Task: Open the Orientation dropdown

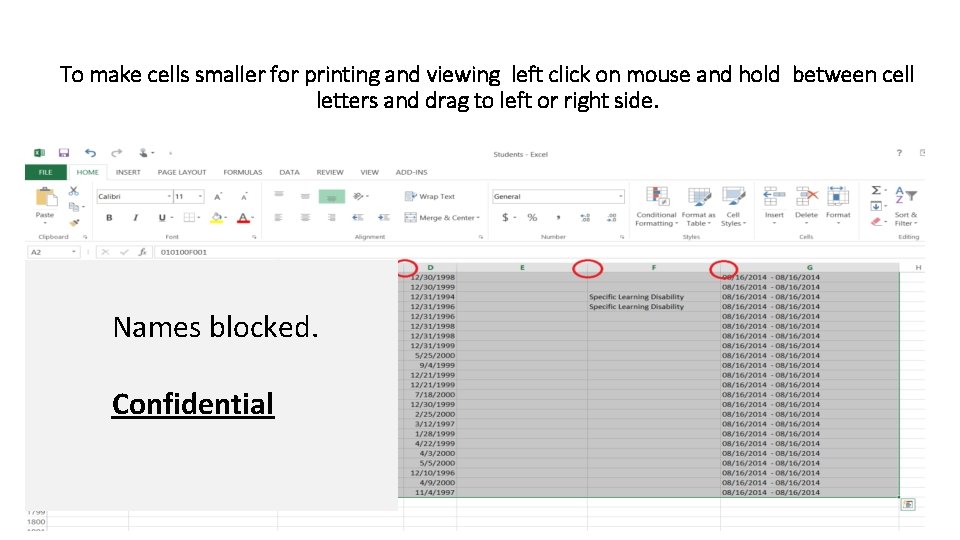Action: 360,197
